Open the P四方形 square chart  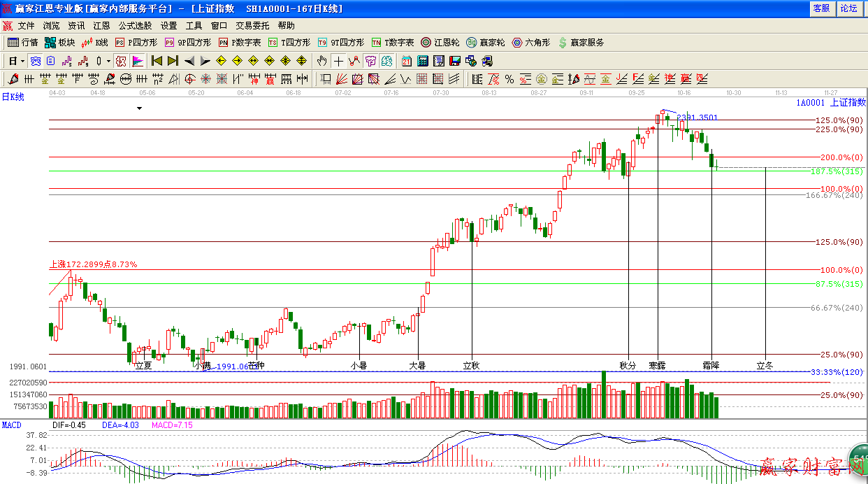click(136, 43)
